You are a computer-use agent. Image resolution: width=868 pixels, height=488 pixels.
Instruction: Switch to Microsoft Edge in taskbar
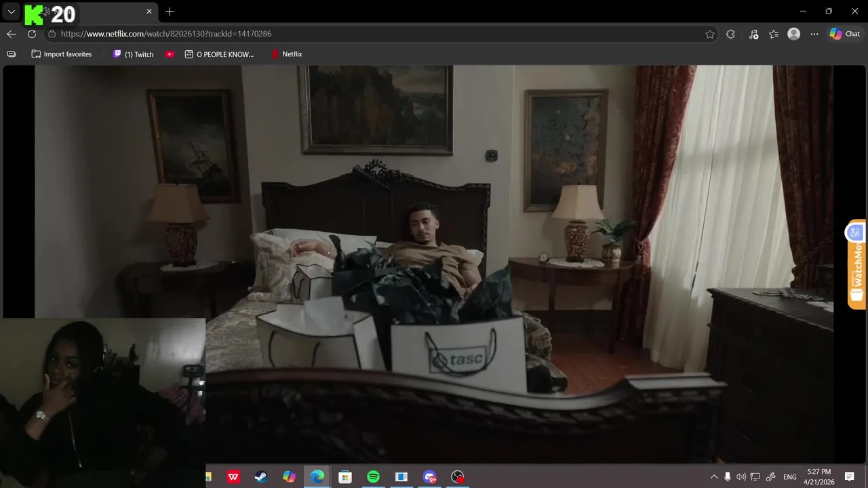pos(317,477)
